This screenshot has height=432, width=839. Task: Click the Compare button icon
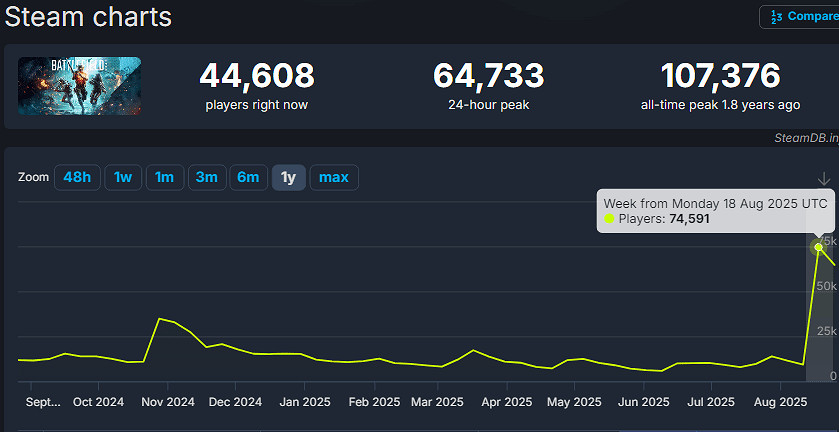click(x=776, y=17)
